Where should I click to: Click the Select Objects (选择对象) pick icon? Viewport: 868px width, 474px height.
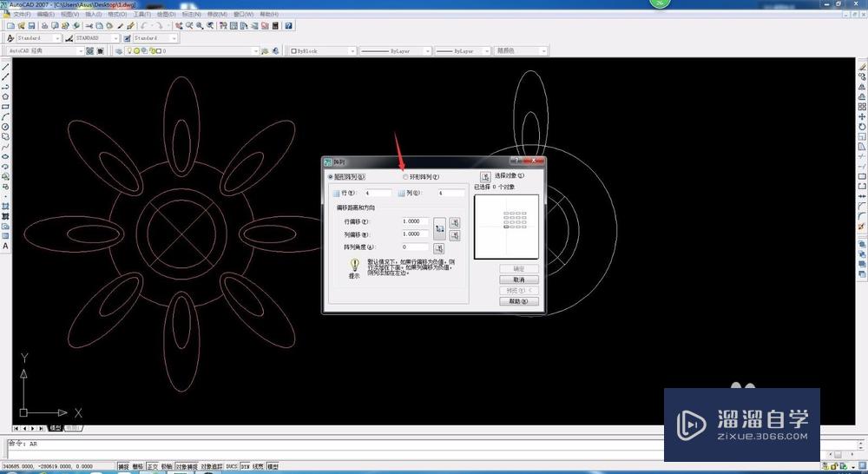click(485, 176)
